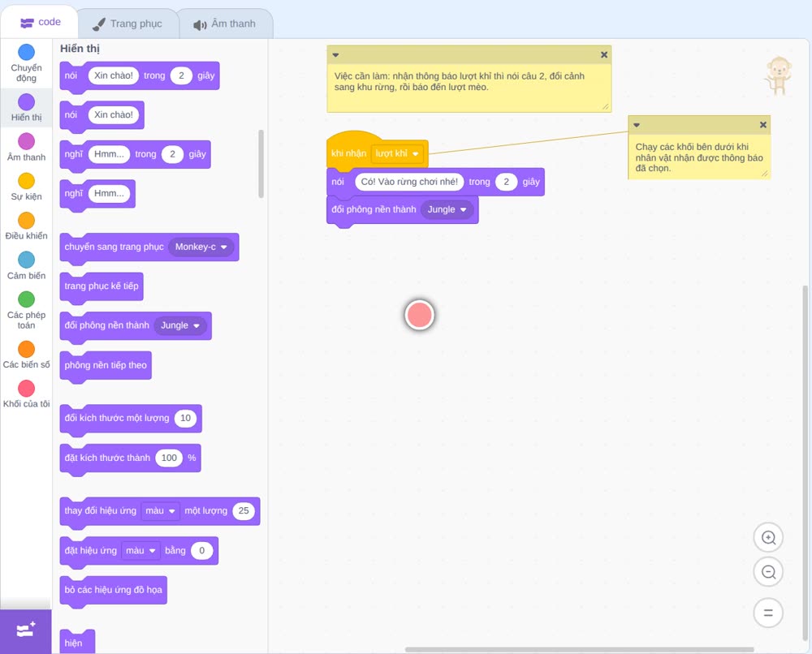Switch to the Trang phục tab
The image size is (812, 654).
127,24
